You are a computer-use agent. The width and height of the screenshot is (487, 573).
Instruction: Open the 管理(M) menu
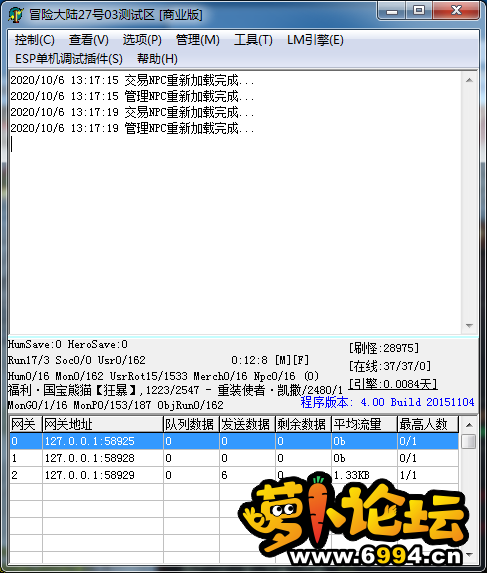pos(198,40)
